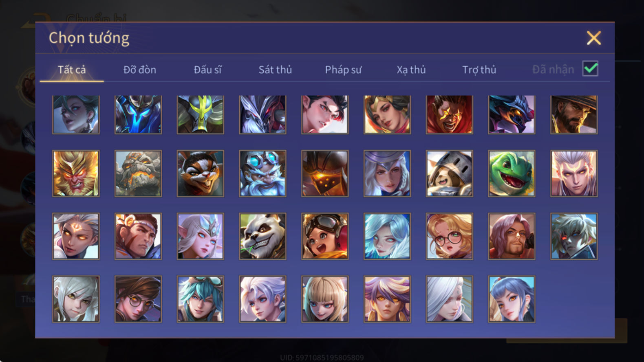Close the Chọn tướng dialog
Screen dimensions: 644x362
pos(593,38)
